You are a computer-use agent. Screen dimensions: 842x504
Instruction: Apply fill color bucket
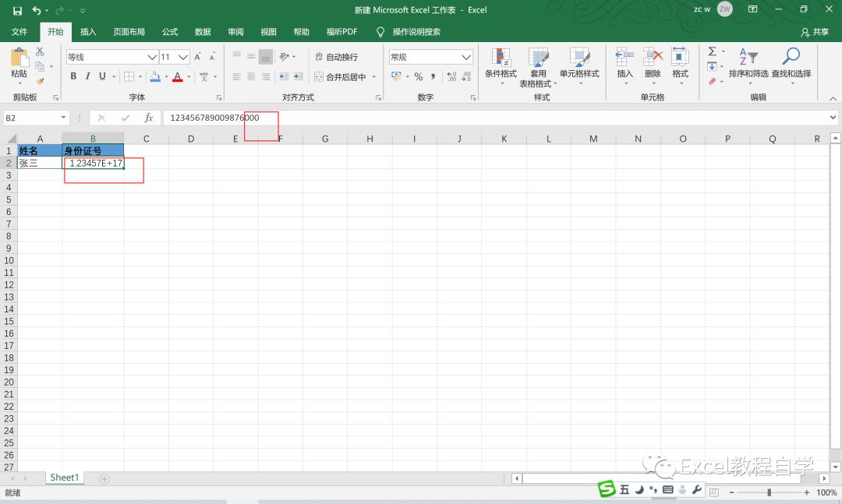pyautogui.click(x=154, y=77)
